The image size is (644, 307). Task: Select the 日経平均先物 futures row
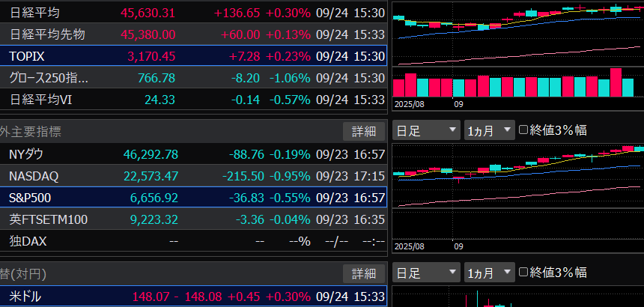(193, 34)
